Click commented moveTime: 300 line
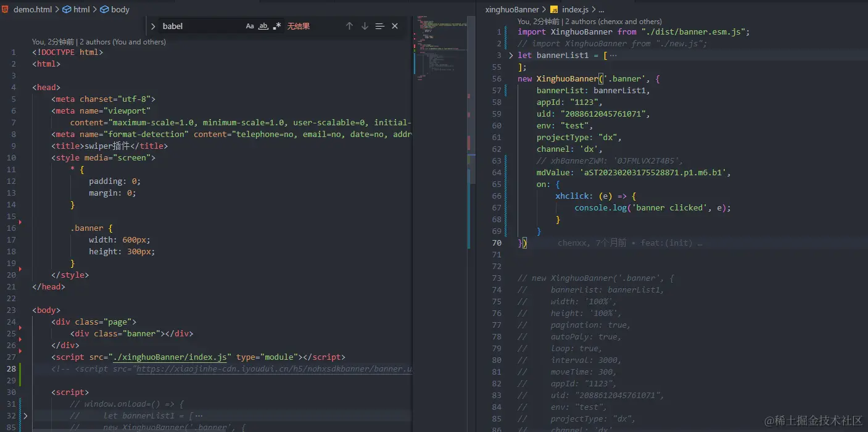The image size is (868, 432). coord(568,372)
